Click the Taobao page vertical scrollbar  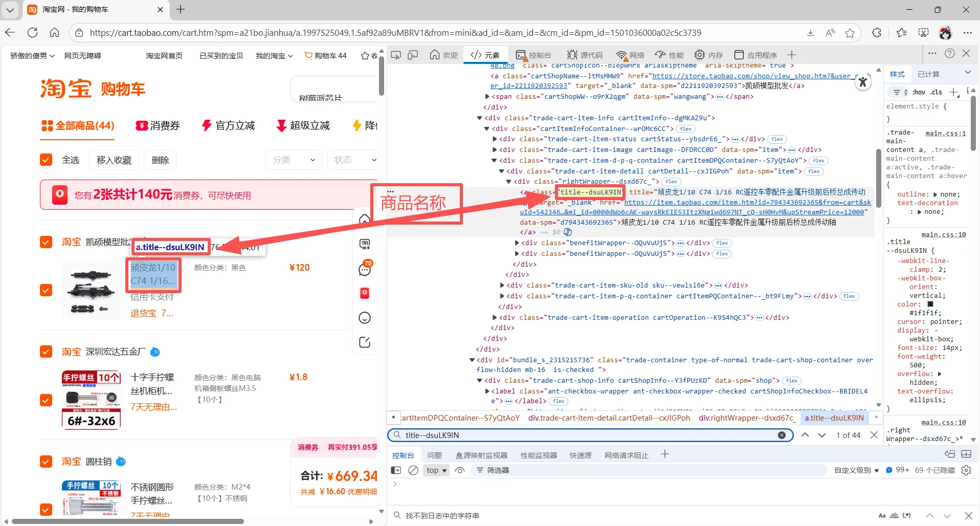[382, 76]
